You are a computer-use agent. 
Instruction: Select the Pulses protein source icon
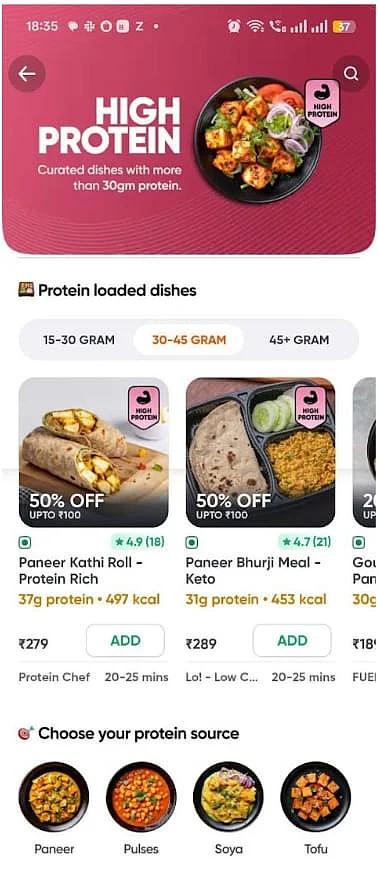point(141,797)
